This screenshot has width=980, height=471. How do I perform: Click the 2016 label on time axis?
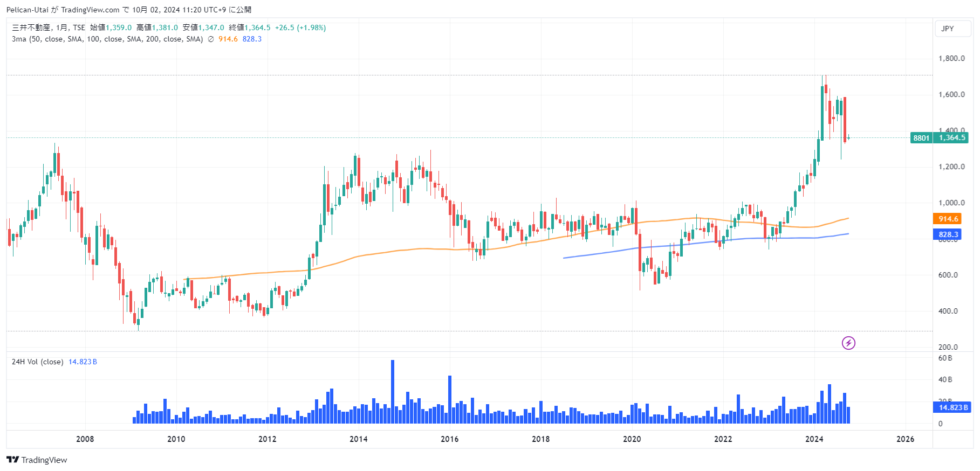pyautogui.click(x=450, y=439)
